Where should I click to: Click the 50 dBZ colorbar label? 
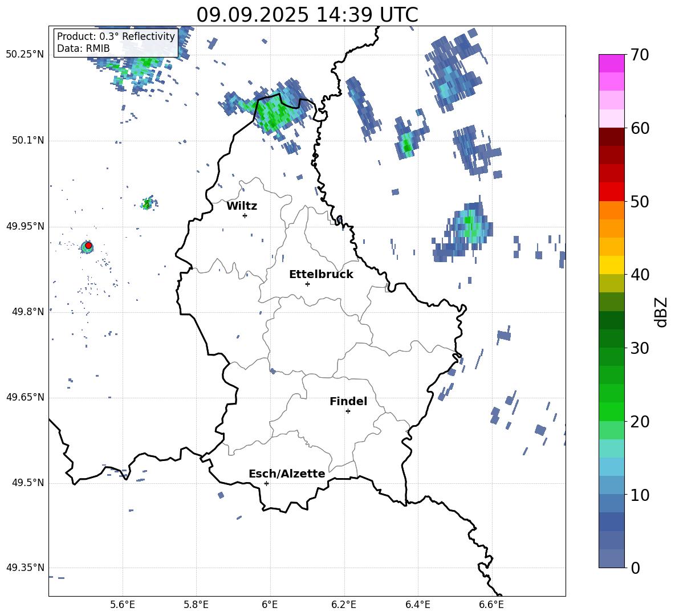click(639, 202)
